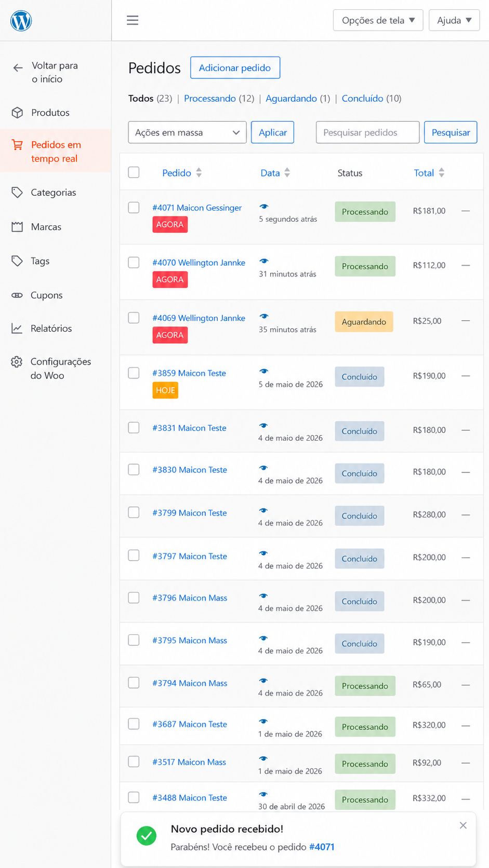Click the Aplicar bulk action button

tap(273, 132)
